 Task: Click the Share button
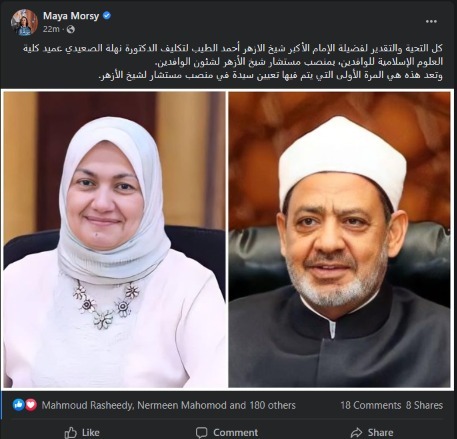[372, 433]
